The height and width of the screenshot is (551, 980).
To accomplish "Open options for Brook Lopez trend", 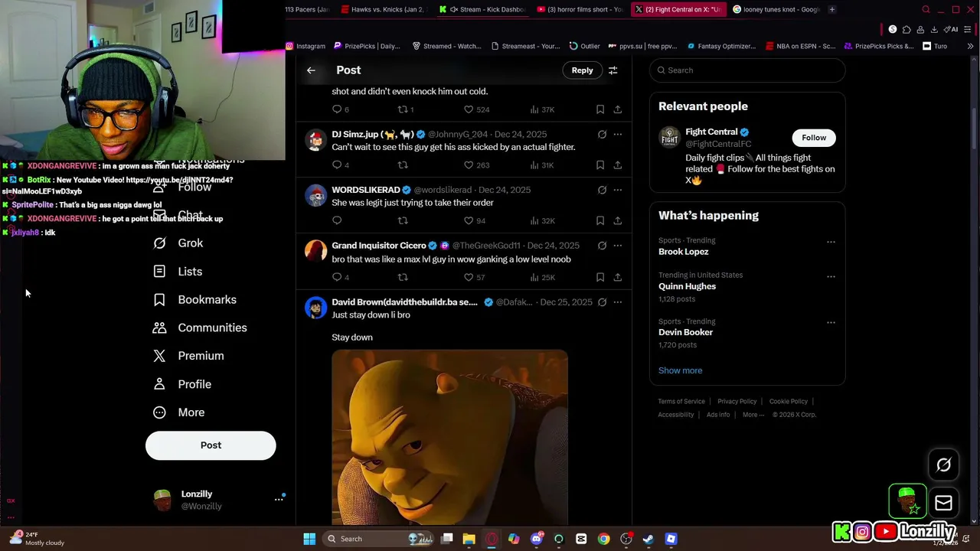I will 831,242.
